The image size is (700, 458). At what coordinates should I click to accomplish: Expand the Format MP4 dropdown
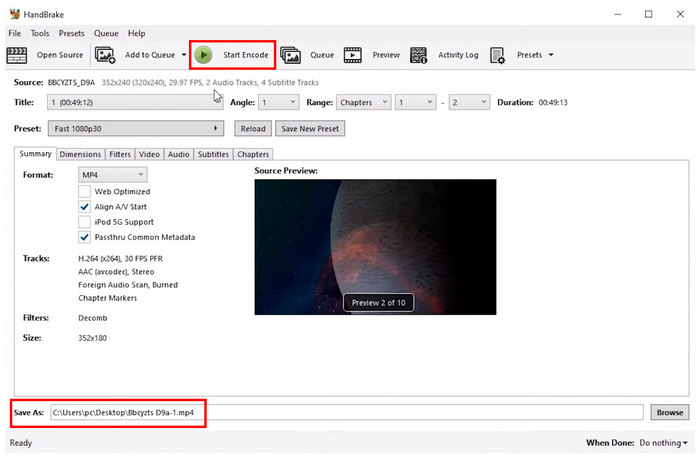tap(112, 175)
